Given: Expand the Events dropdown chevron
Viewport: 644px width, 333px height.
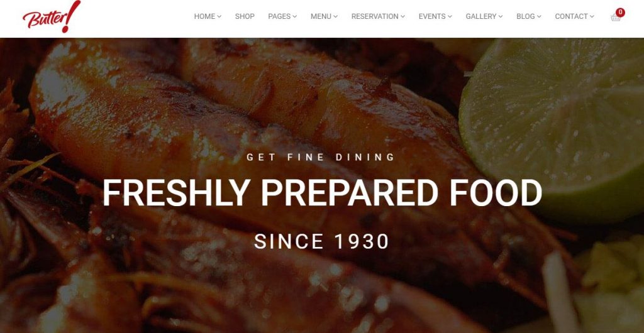Looking at the screenshot, I should [450, 16].
